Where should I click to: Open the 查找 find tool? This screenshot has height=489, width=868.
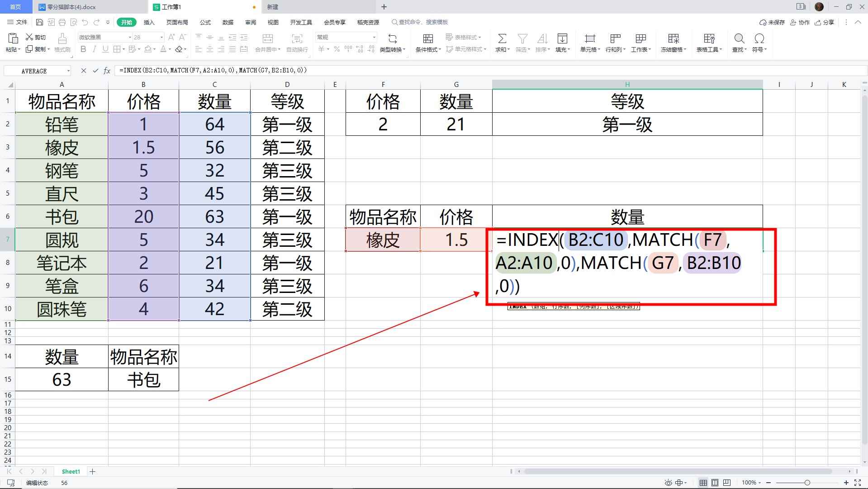738,43
